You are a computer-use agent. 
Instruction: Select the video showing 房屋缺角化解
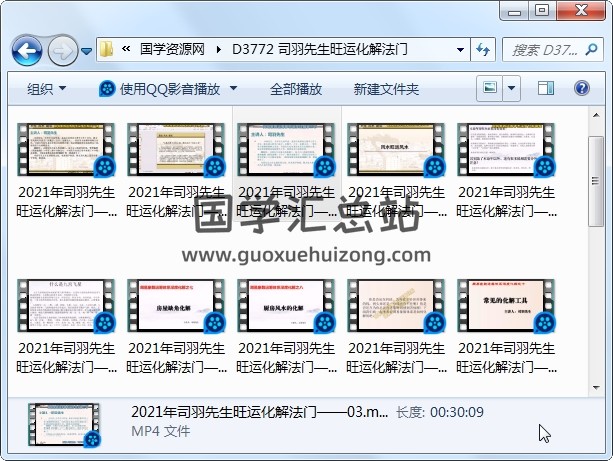(176, 326)
